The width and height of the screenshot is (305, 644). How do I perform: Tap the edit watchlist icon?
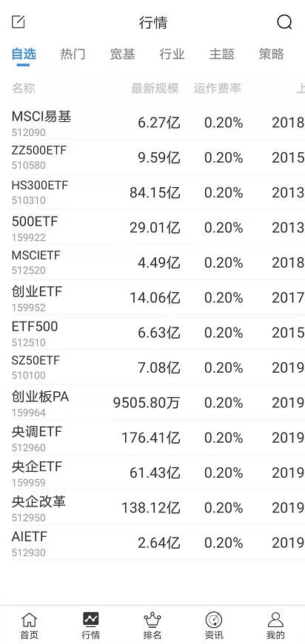pyautogui.click(x=18, y=21)
